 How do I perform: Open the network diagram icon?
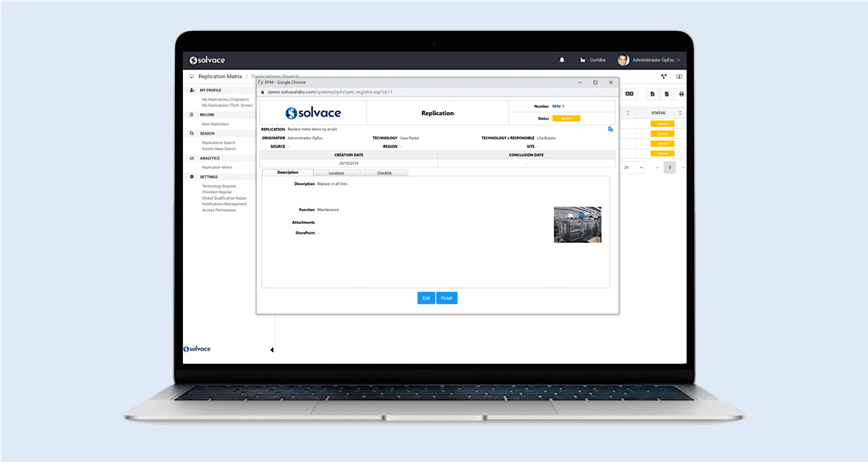pyautogui.click(x=664, y=77)
